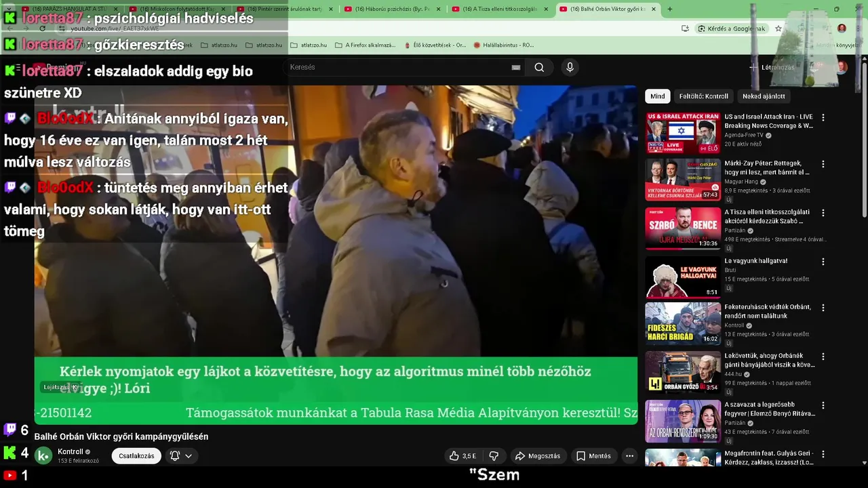Viewport: 868px width, 488px height.
Task: Open options menu for Feketeruhások védték Orbánt video
Action: [823, 308]
